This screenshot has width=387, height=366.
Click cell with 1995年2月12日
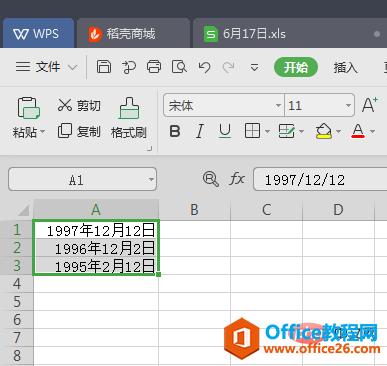coord(96,266)
